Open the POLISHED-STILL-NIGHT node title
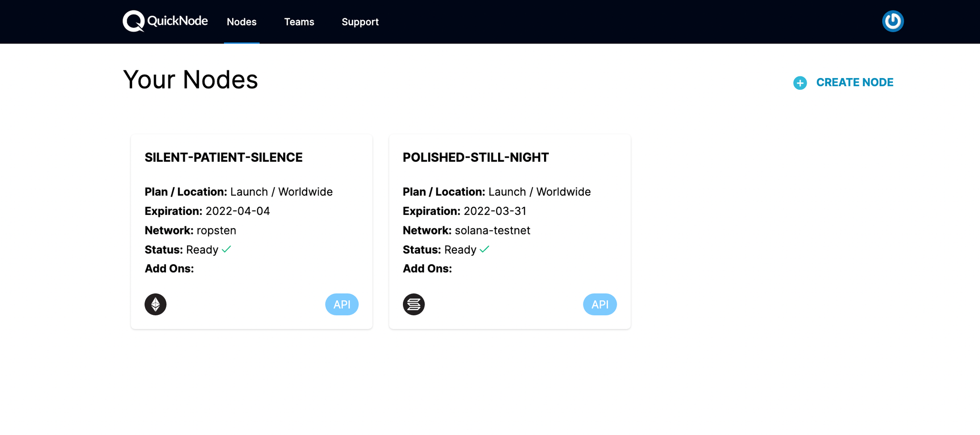This screenshot has height=435, width=980. point(476,157)
